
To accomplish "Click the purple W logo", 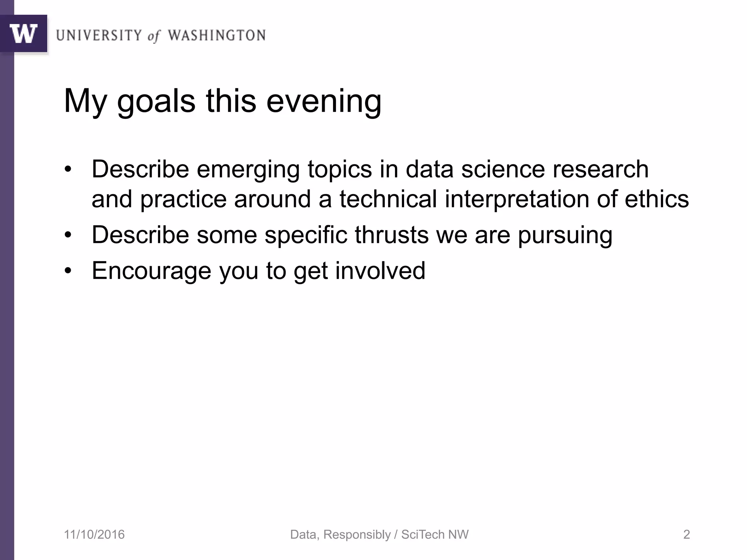I will 24,34.
